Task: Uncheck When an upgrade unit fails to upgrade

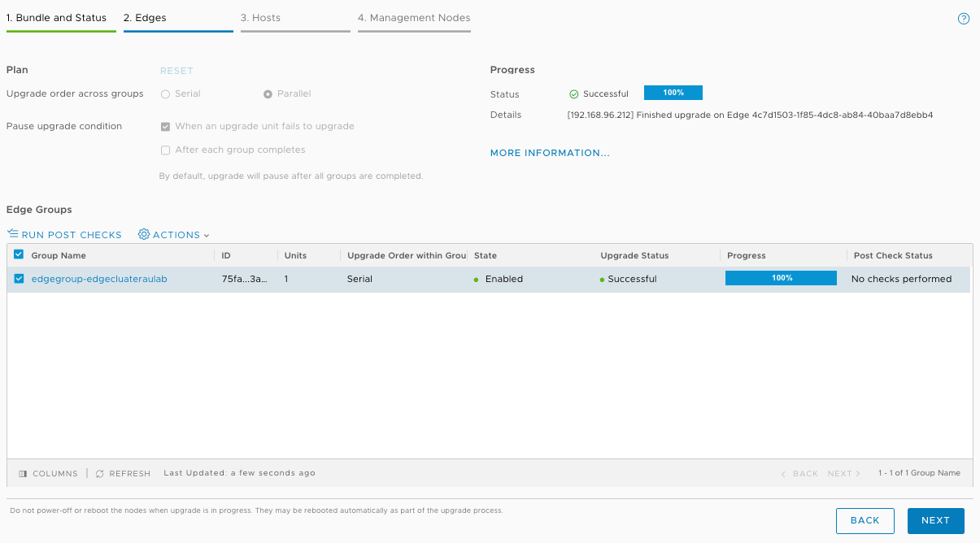Action: click(165, 126)
